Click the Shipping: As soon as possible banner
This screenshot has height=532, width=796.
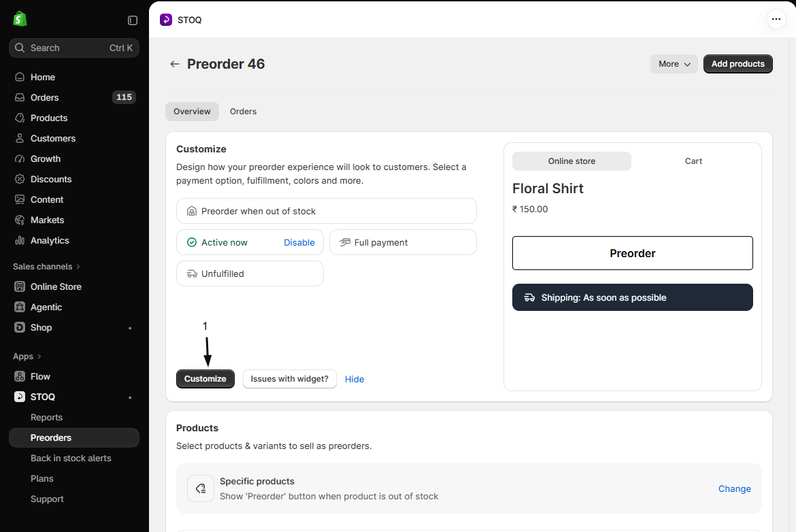tap(633, 297)
